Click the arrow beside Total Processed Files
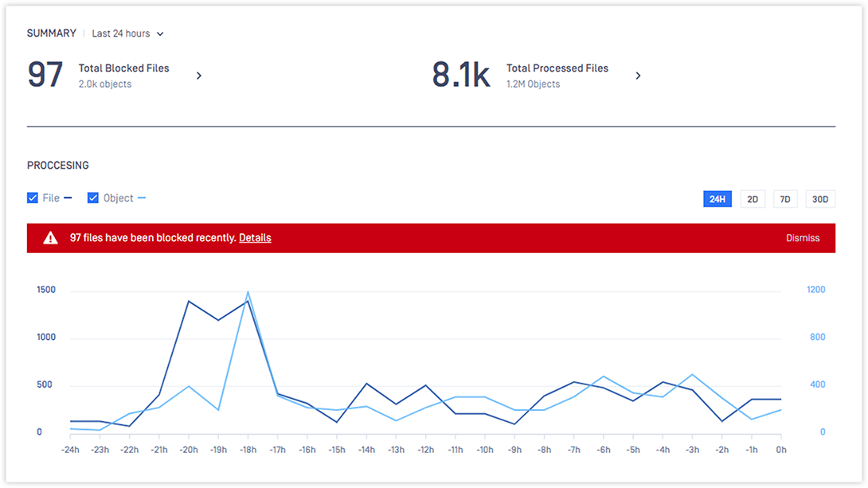Viewport: 868px width, 488px height. pyautogui.click(x=638, y=75)
